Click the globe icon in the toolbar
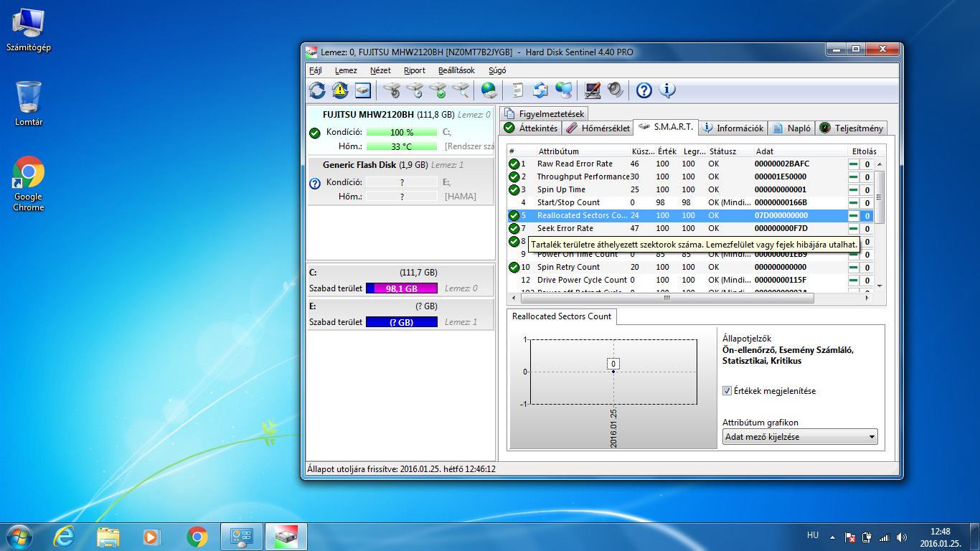The height and width of the screenshot is (551, 980). [489, 90]
